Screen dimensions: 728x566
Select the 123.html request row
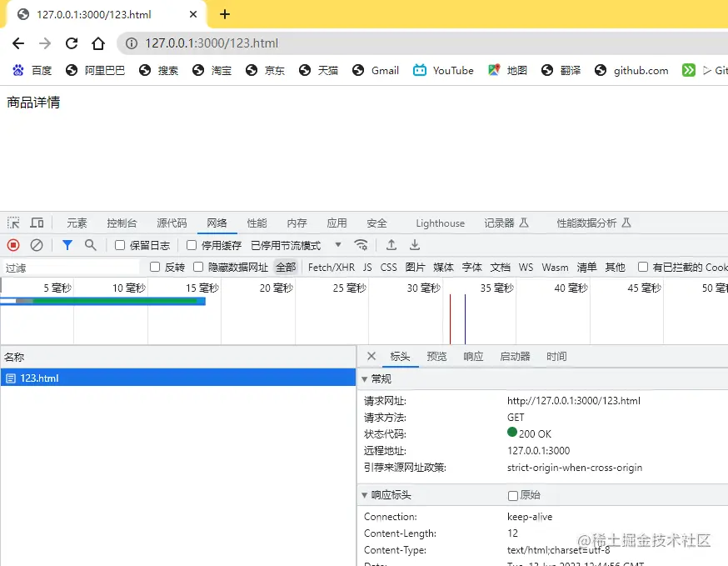point(178,378)
